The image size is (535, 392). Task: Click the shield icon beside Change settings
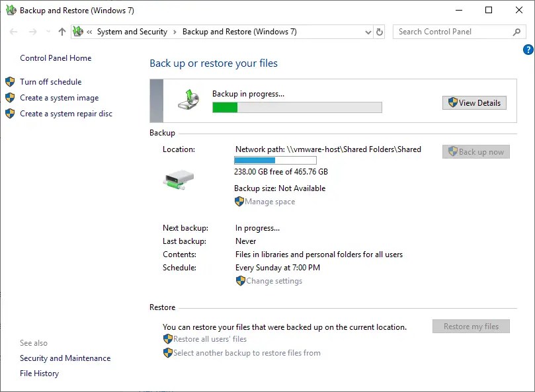[x=241, y=281]
